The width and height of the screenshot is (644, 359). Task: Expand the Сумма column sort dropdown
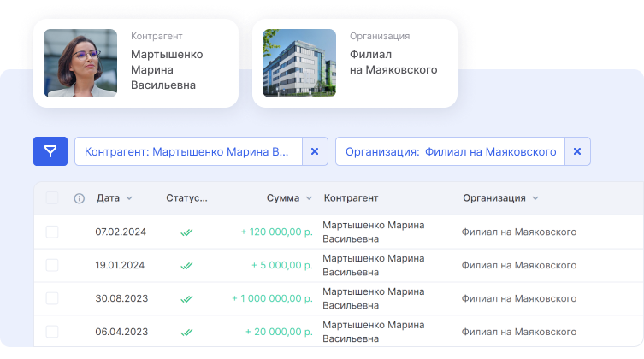click(309, 198)
